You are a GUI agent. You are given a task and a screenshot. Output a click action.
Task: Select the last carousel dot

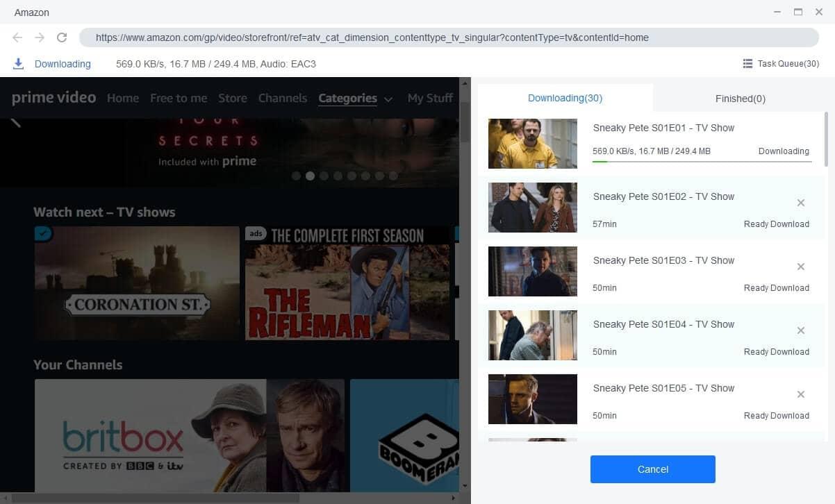393,176
